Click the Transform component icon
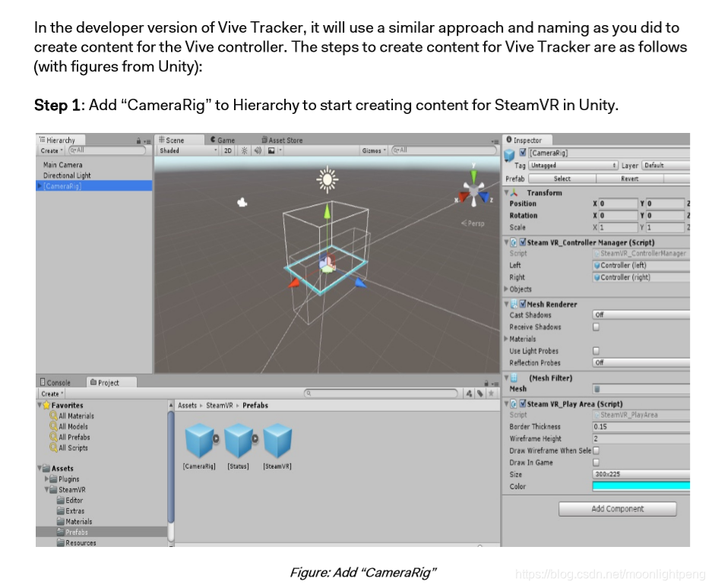The width and height of the screenshot is (712, 588). click(x=514, y=192)
